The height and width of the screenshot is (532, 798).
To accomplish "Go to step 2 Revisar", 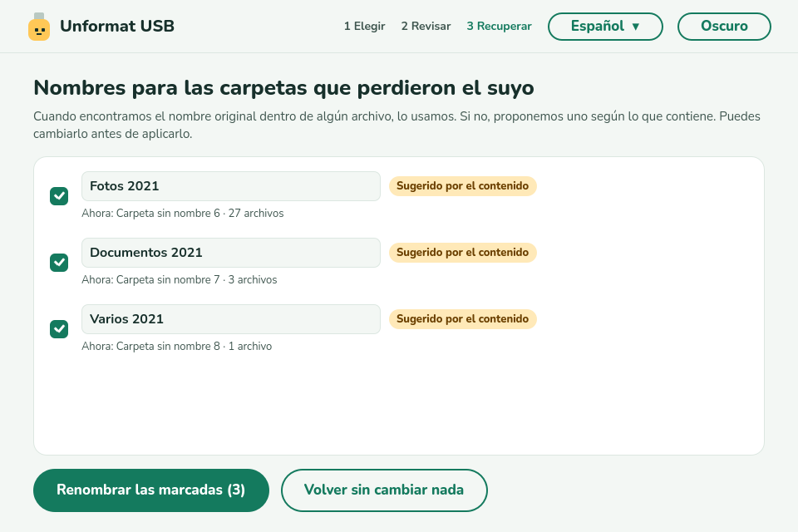I will (426, 26).
